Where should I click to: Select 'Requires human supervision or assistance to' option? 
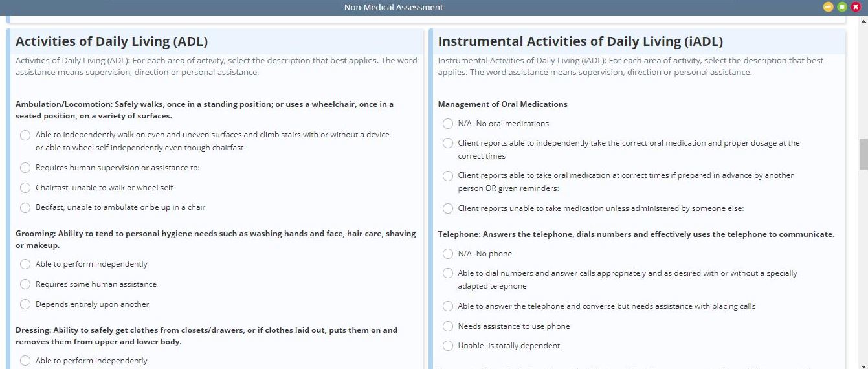[x=25, y=168]
